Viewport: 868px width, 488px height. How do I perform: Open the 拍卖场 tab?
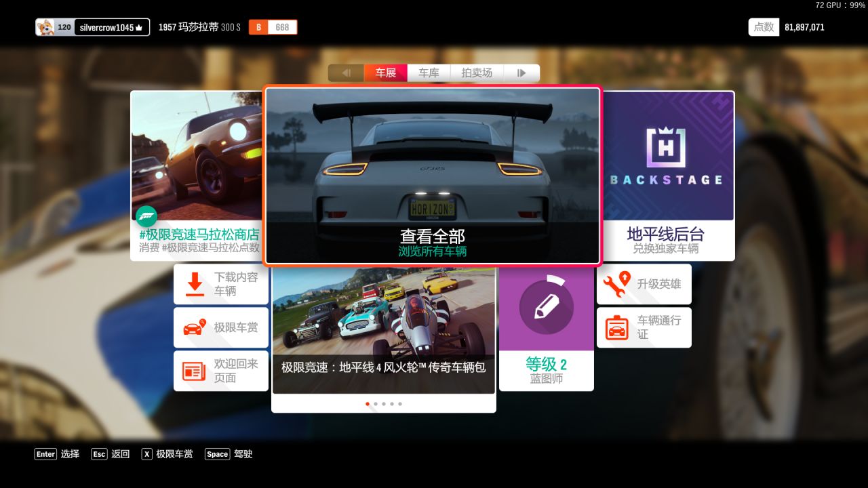(x=477, y=73)
